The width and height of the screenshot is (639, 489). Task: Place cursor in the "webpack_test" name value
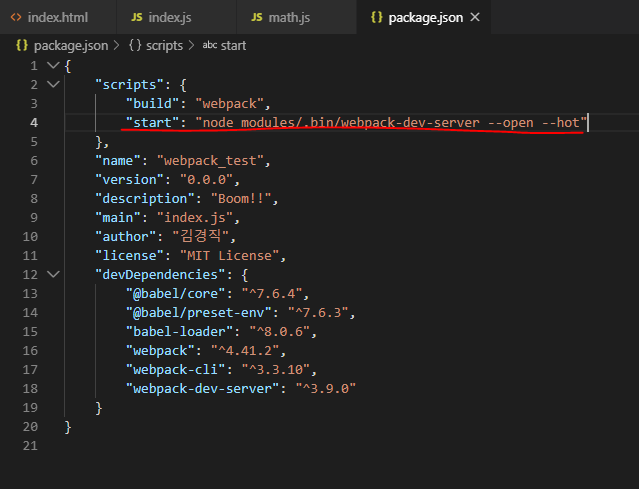click(211, 160)
